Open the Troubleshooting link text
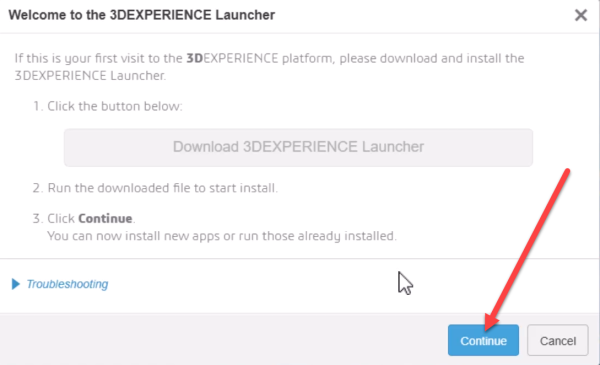 (x=67, y=284)
